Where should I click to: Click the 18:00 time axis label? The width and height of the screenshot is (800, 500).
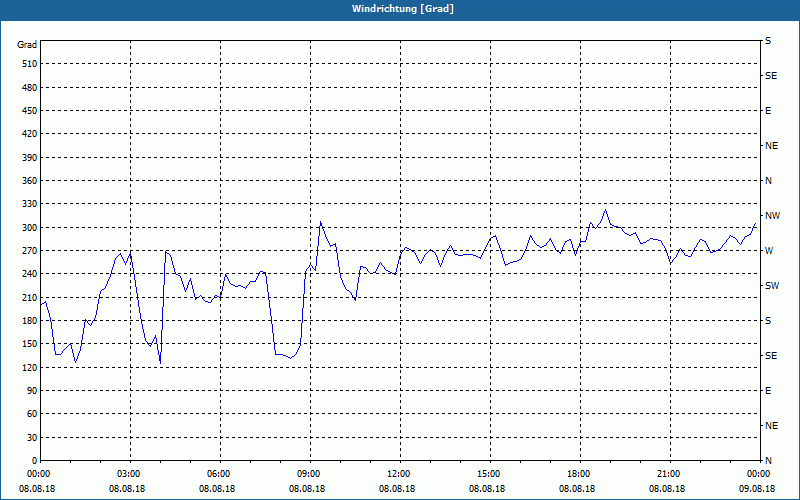pyautogui.click(x=580, y=474)
